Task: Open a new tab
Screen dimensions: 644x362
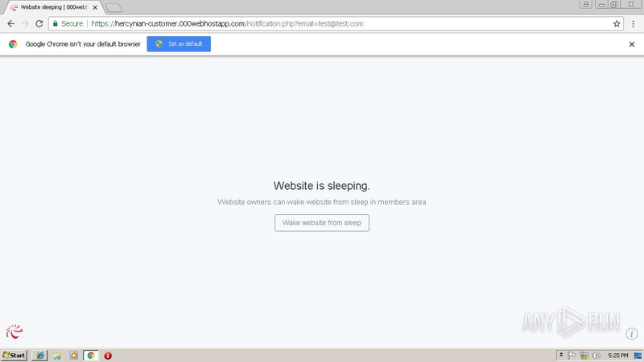Action: click(x=114, y=8)
